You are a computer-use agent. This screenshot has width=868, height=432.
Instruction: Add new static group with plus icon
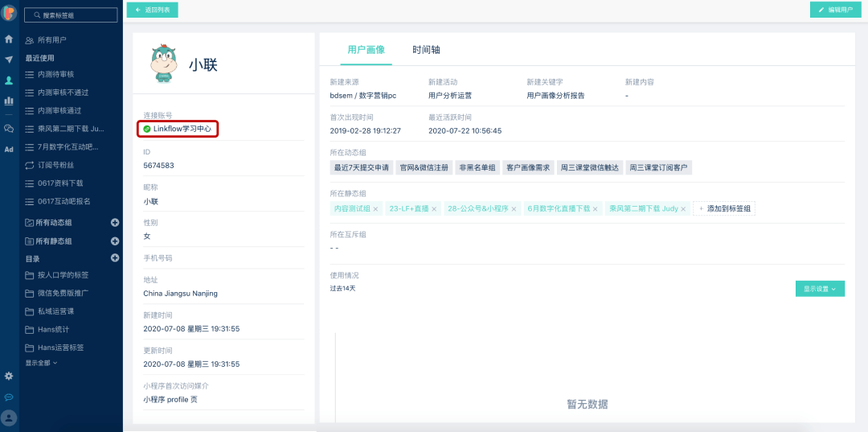point(115,241)
